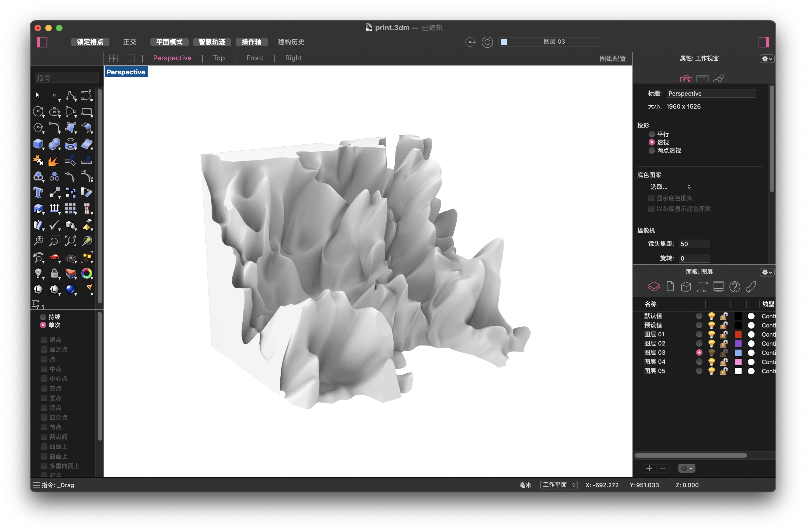Switch to four-viewport layout icon
The image size is (806, 532).
pos(113,58)
